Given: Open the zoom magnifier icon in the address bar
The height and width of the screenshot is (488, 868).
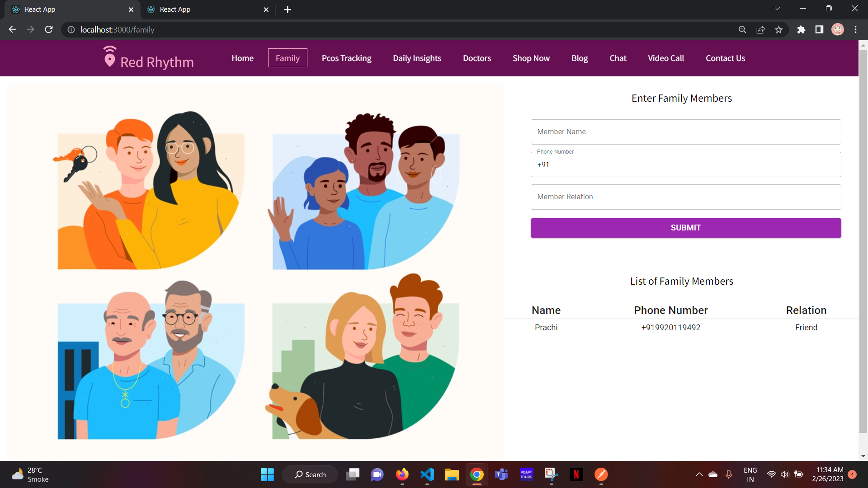Looking at the screenshot, I should coord(742,30).
